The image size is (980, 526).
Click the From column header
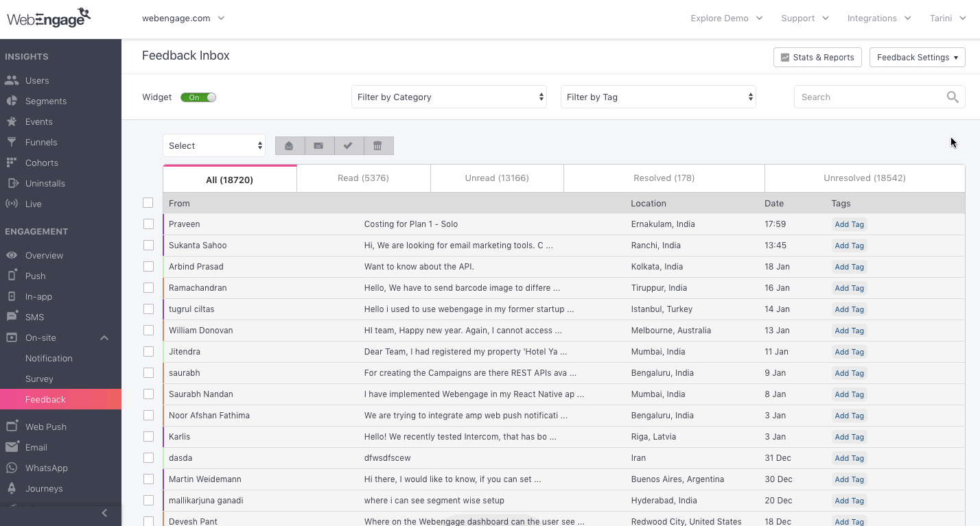pos(179,203)
